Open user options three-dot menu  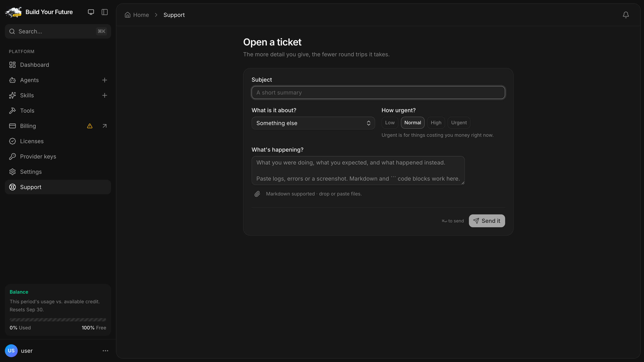(x=105, y=351)
